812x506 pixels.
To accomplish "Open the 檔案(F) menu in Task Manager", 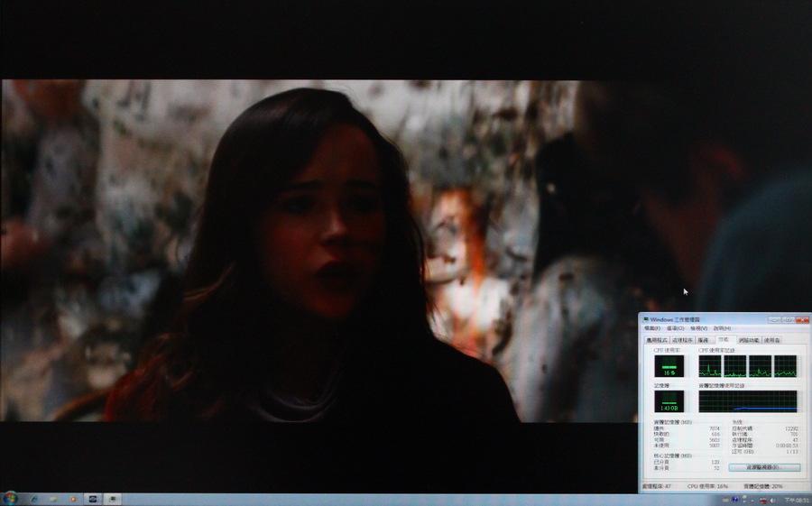I will coord(652,328).
